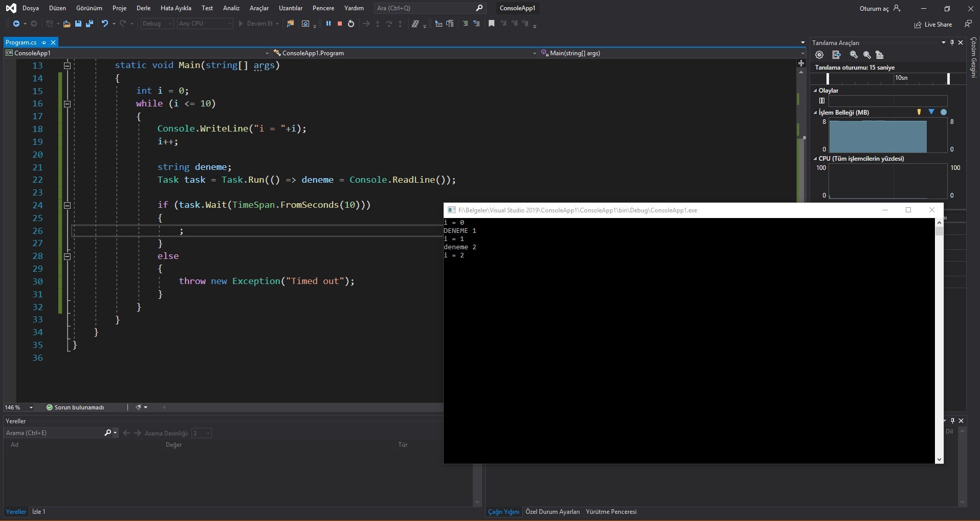The image size is (980, 521).
Task: Click Oturum aç to sign in
Action: [x=874, y=9]
